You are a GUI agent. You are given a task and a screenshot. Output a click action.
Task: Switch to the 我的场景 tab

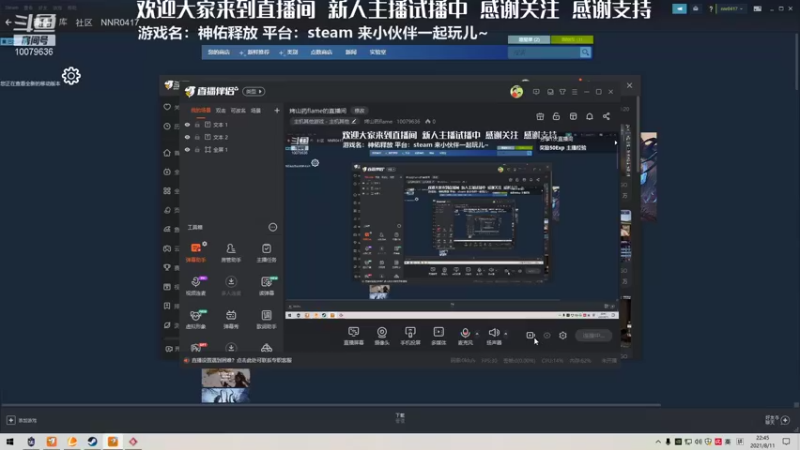(201, 110)
